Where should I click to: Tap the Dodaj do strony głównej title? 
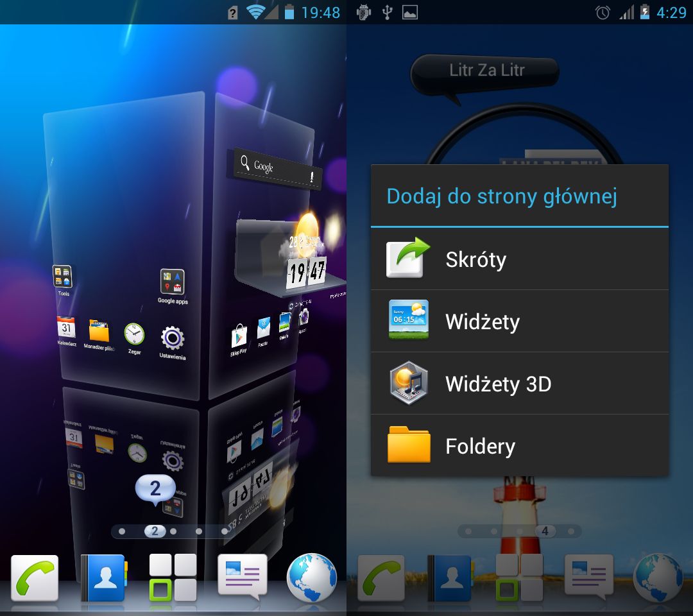coord(502,196)
